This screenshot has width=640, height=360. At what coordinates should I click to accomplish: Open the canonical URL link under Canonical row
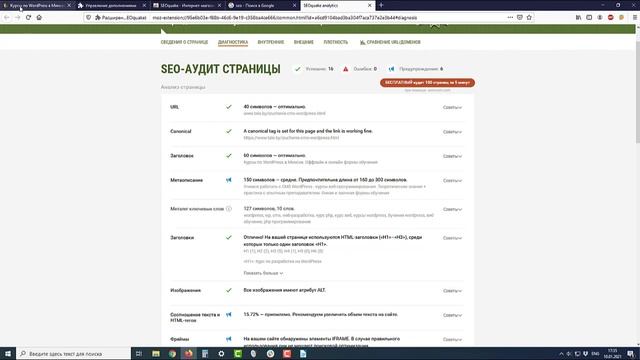click(x=291, y=138)
